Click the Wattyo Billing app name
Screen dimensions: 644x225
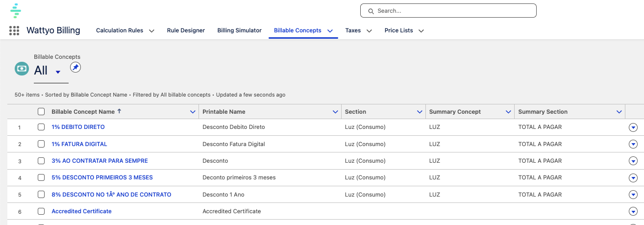[53, 30]
